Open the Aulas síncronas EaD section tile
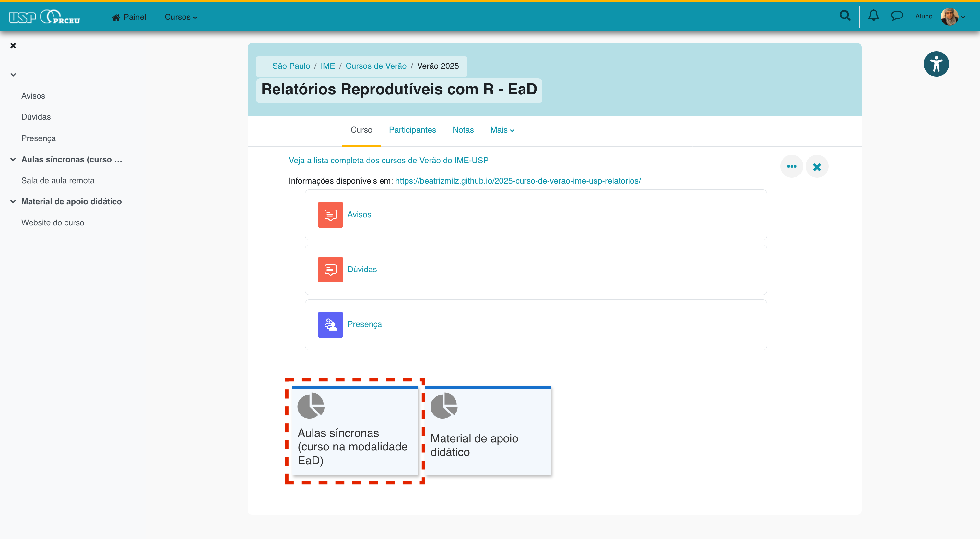The image size is (980, 539). tap(355, 430)
